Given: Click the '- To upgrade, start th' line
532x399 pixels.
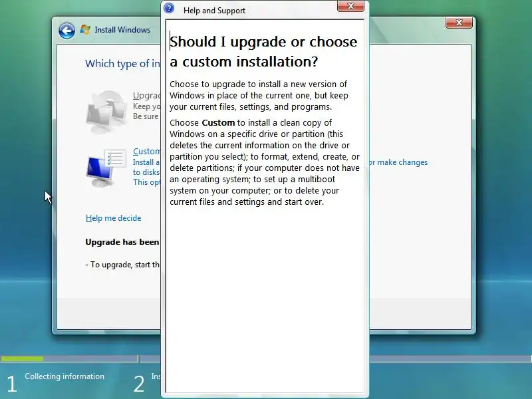Looking at the screenshot, I should coord(122,265).
